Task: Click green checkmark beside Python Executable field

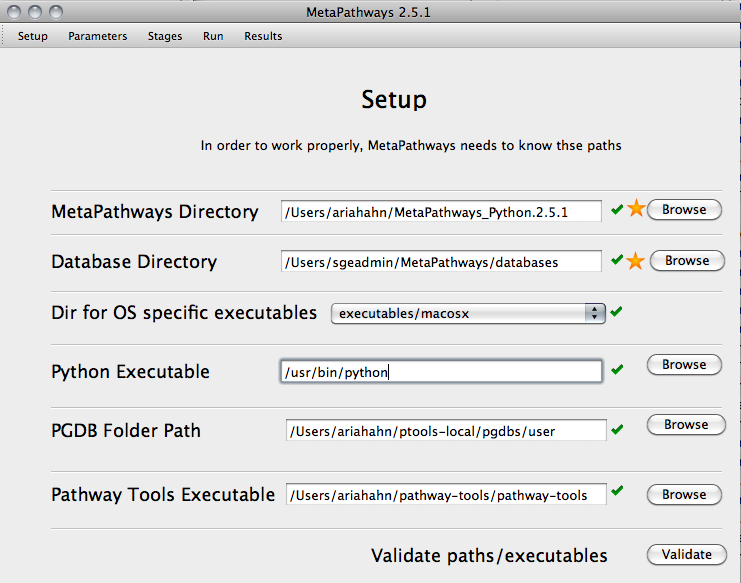Action: pos(617,369)
